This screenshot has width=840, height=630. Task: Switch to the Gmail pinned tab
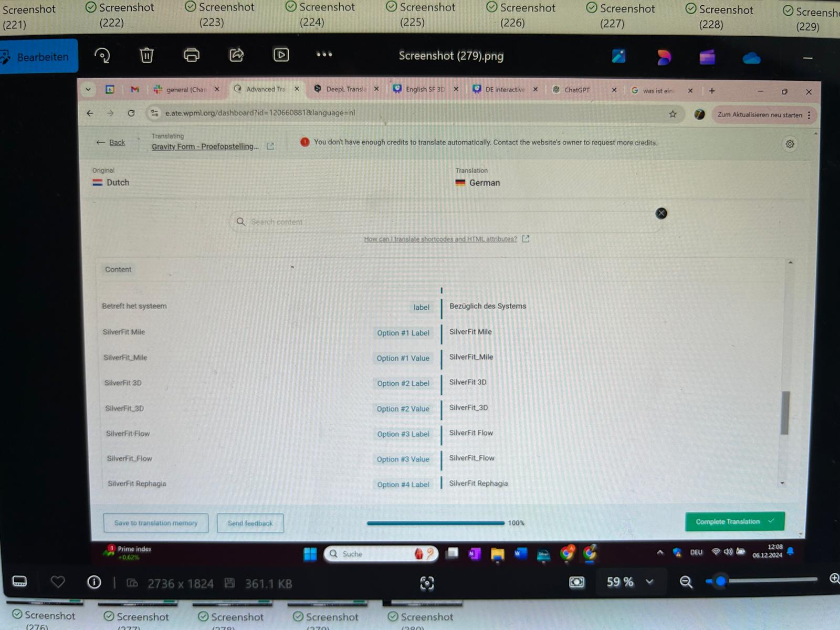(x=135, y=90)
